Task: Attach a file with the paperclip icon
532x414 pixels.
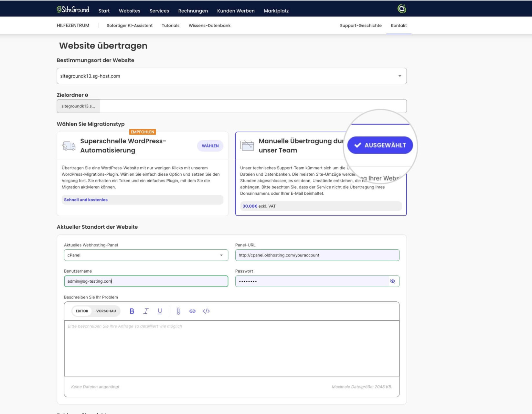Action: pyautogui.click(x=178, y=311)
